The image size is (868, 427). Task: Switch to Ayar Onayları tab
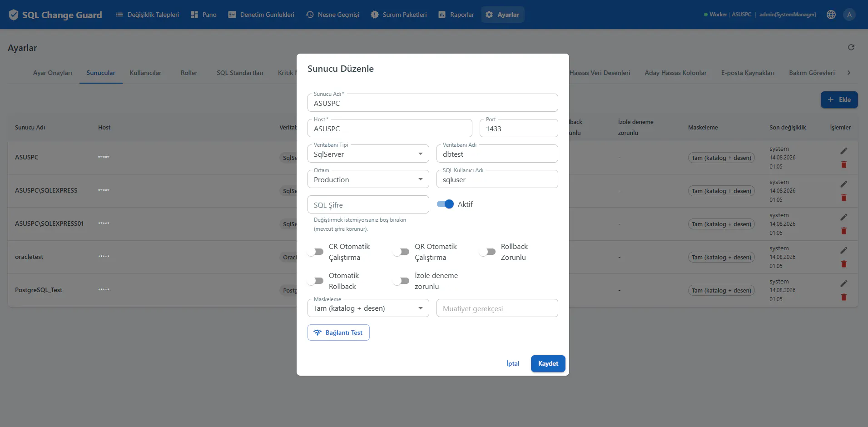(52, 73)
